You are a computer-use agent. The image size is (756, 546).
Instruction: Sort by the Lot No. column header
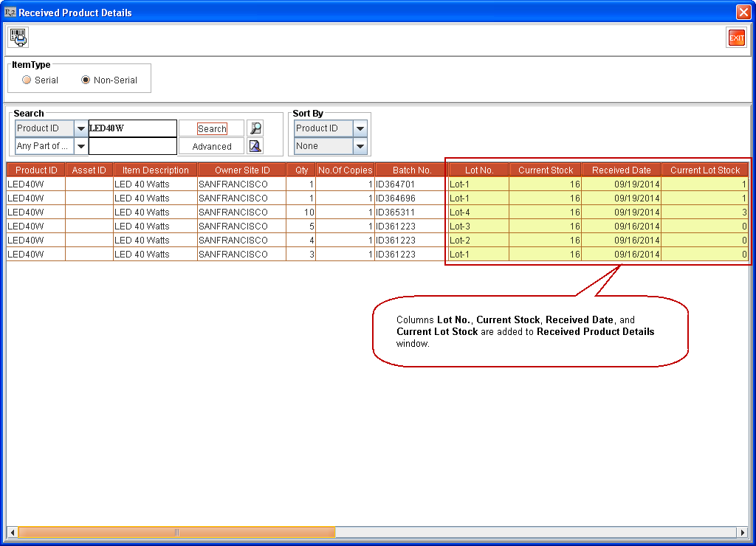coord(479,170)
